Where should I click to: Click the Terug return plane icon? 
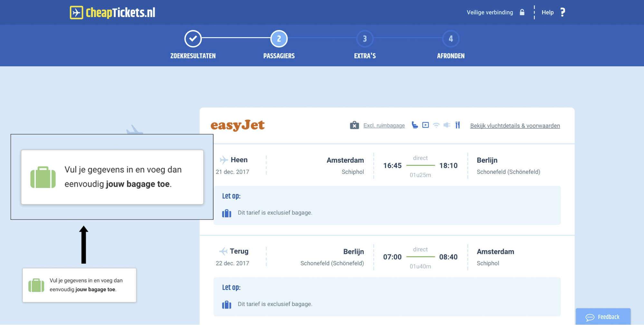click(x=223, y=251)
